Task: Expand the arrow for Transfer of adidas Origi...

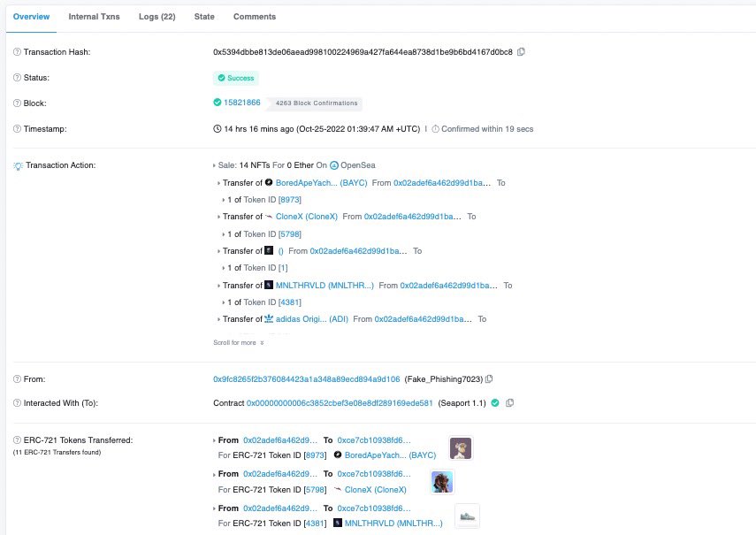Action: [219, 319]
